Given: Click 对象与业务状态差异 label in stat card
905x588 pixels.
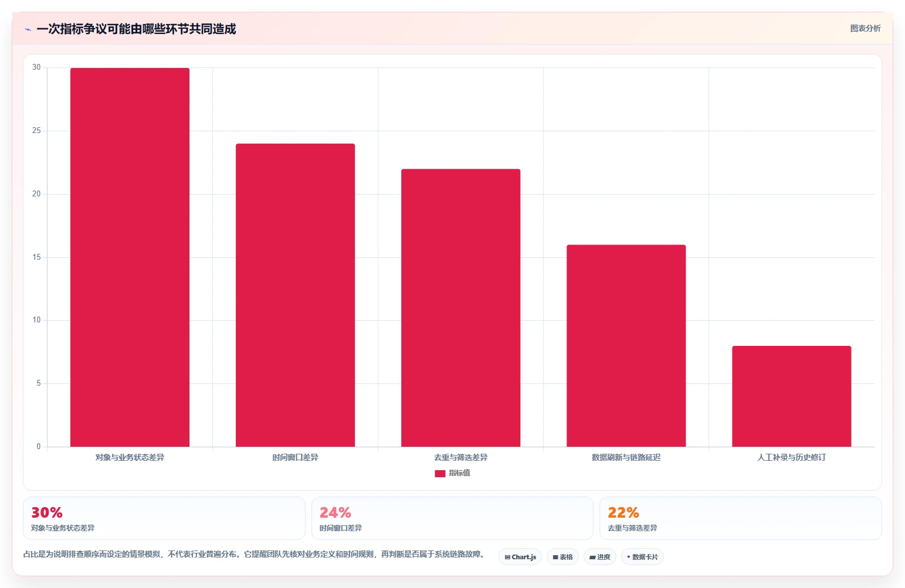Looking at the screenshot, I should 63,528.
